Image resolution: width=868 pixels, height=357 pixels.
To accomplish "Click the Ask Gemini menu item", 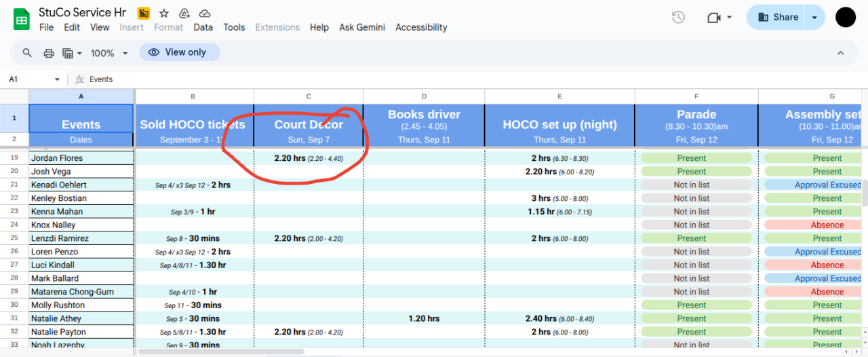I will click(362, 27).
